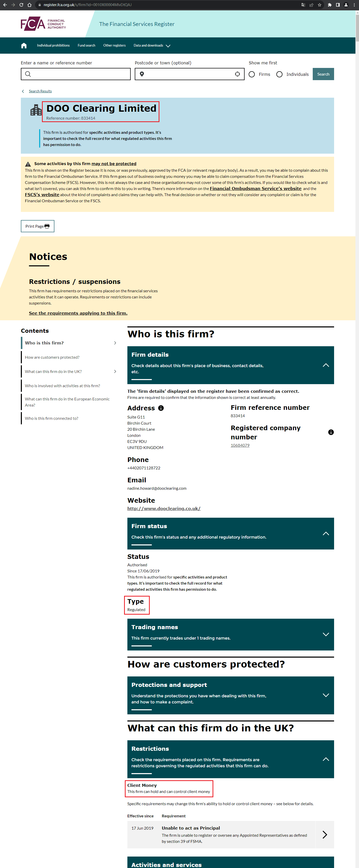This screenshot has width=359, height=868.
Task: Open 'may not be protected' link
Action: pyautogui.click(x=114, y=164)
